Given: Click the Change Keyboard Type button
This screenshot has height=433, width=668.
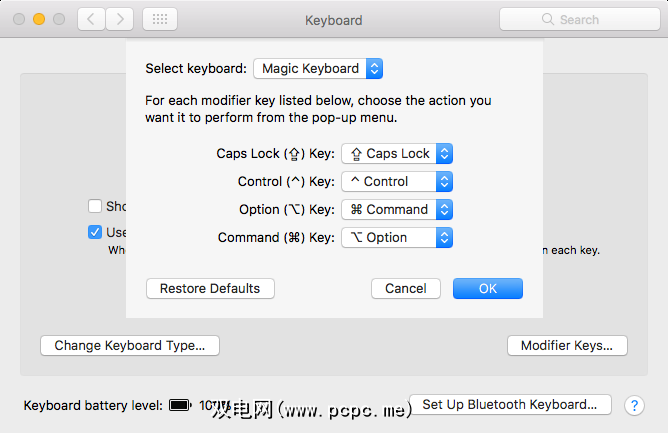Looking at the screenshot, I should click(x=130, y=345).
